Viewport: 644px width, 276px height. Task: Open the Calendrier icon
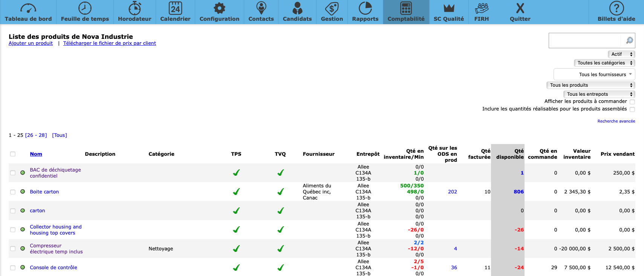[x=175, y=8]
